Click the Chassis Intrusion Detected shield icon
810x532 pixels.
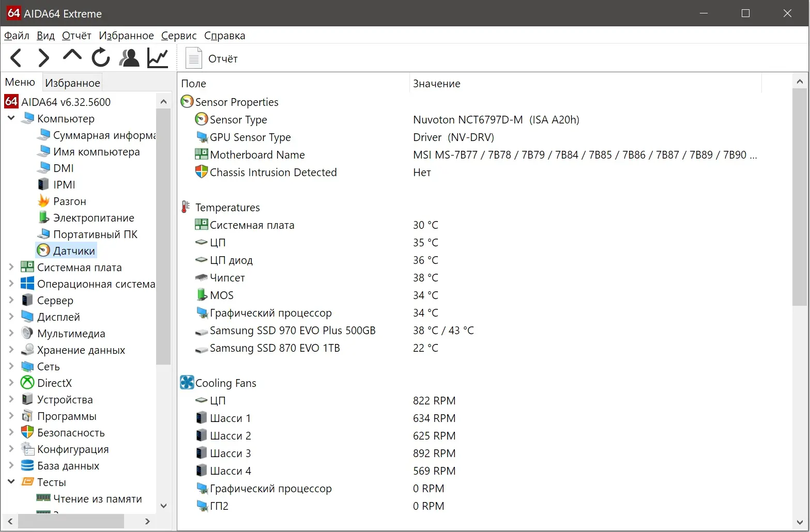(201, 172)
